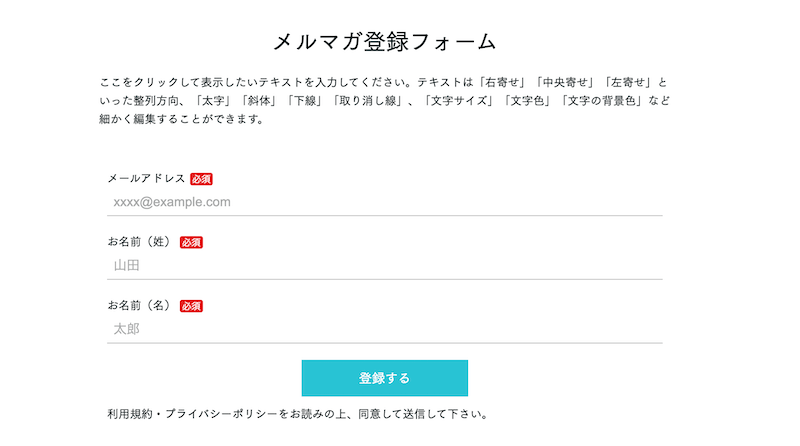Click the お名前（姓） field label
This screenshot has height=446, width=800.
140,242
